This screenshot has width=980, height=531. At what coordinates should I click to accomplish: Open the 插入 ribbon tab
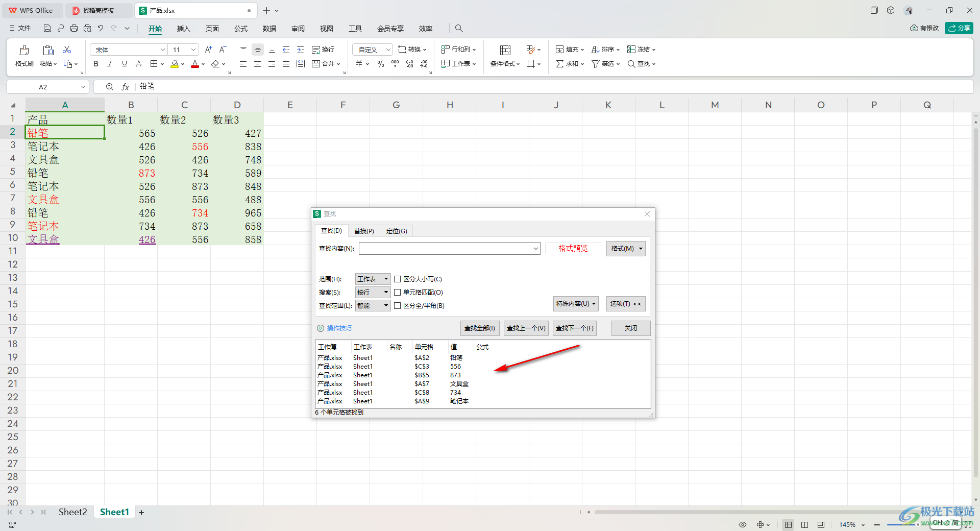pyautogui.click(x=183, y=29)
